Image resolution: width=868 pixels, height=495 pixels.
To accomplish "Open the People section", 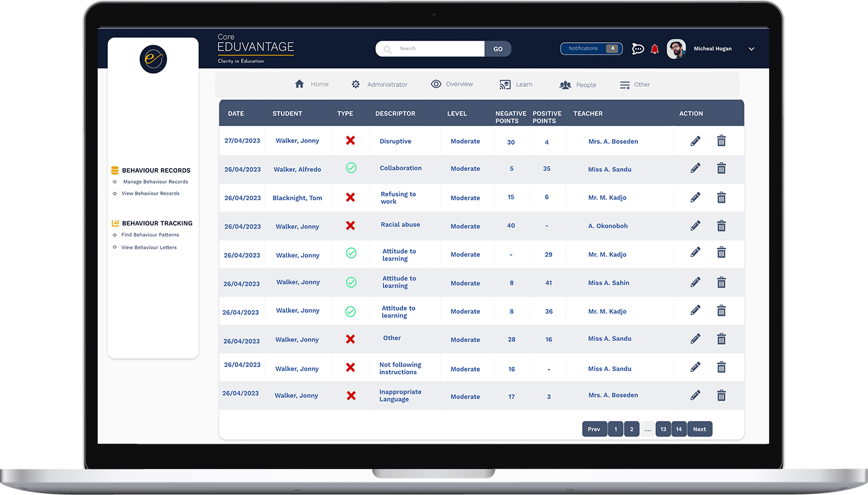I will [577, 85].
